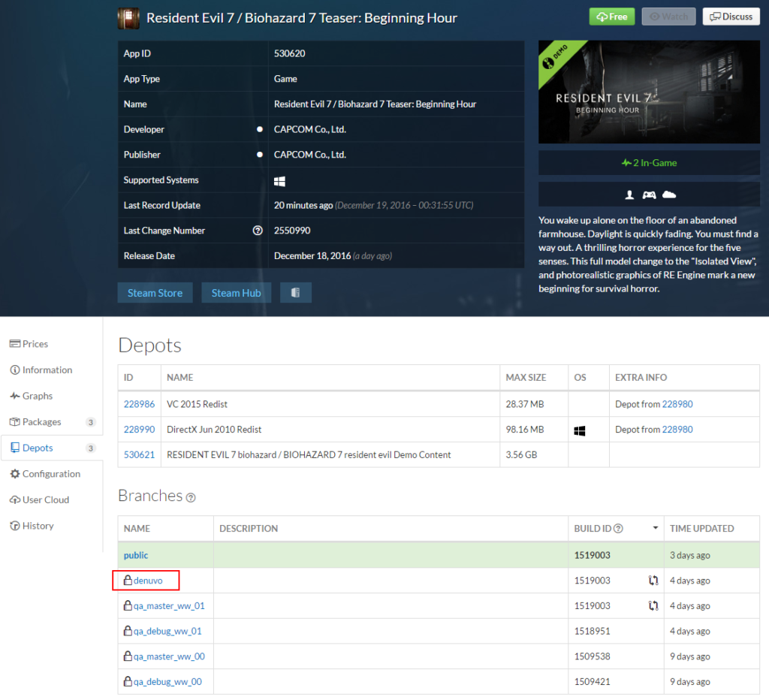769x700 pixels.
Task: Open the Packages sidebar tab
Action: [x=42, y=422]
